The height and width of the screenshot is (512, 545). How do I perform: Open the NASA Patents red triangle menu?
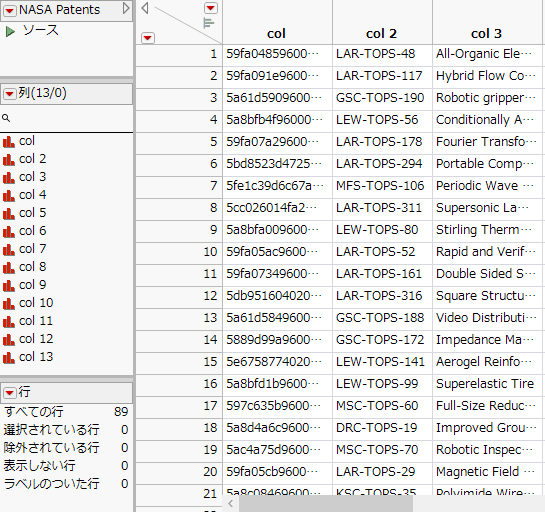[9, 10]
